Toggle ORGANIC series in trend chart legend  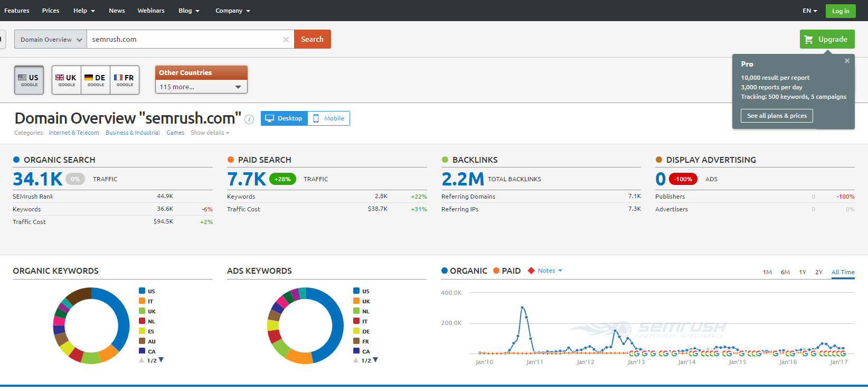coord(464,271)
